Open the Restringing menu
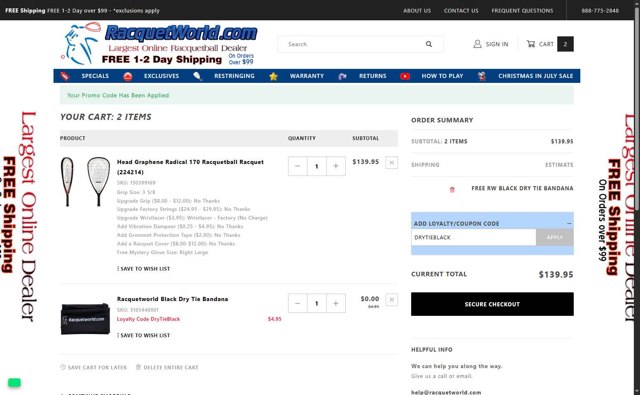Screen dimensions: 640x395 click(234, 76)
